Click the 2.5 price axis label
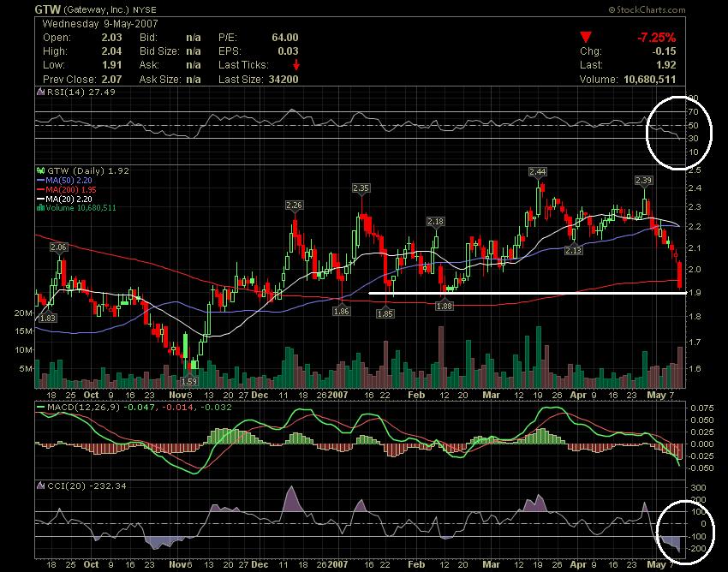This screenshot has width=728, height=572. [695, 170]
